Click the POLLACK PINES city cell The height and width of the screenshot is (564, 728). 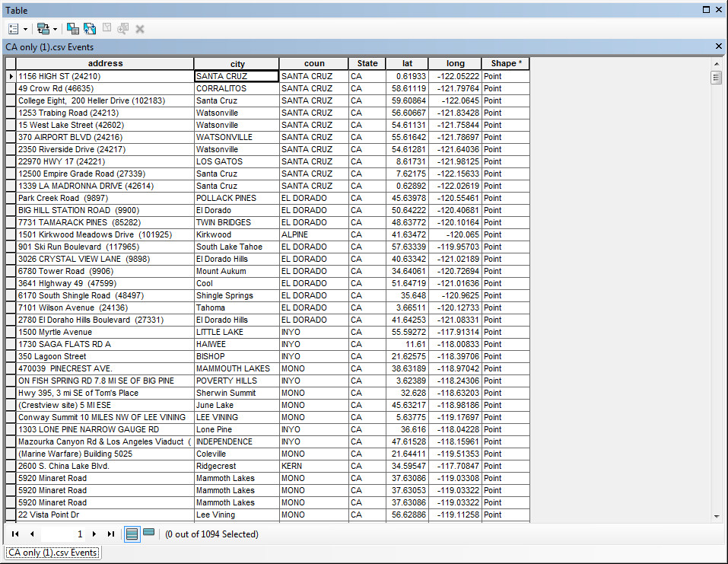click(x=237, y=198)
